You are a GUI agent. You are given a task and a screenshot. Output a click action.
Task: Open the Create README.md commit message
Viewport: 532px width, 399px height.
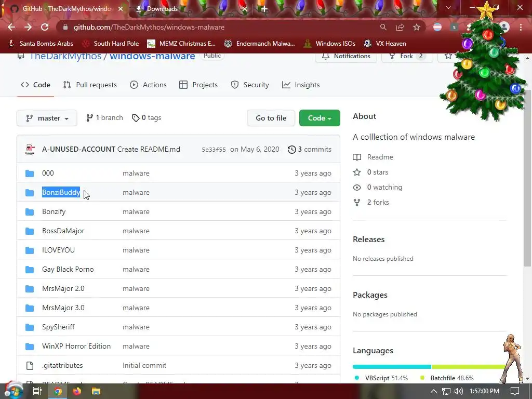point(149,149)
